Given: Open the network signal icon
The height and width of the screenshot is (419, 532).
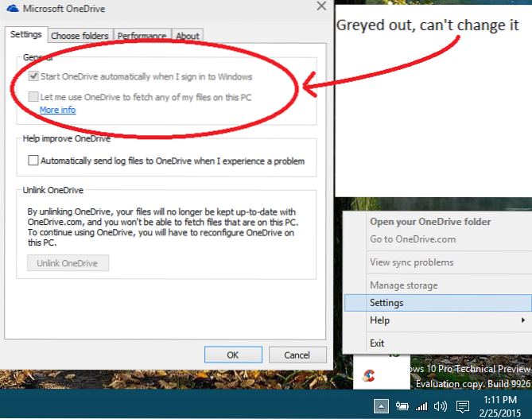Looking at the screenshot, I should pyautogui.click(x=421, y=406).
